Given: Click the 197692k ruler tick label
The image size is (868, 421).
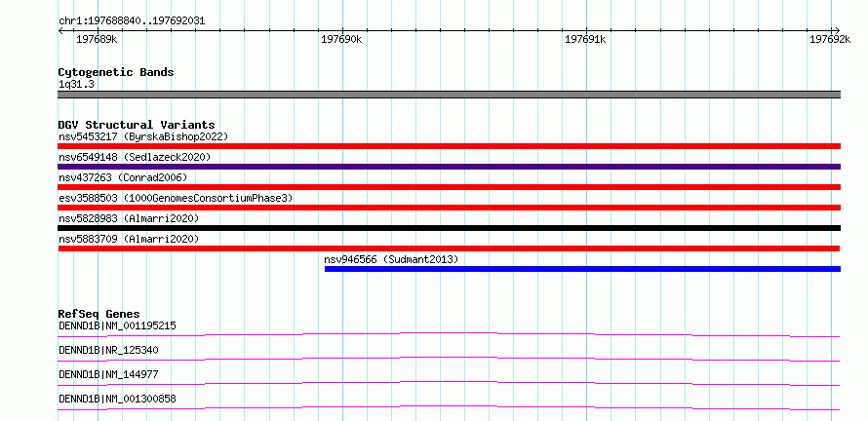Looking at the screenshot, I should point(830,39).
